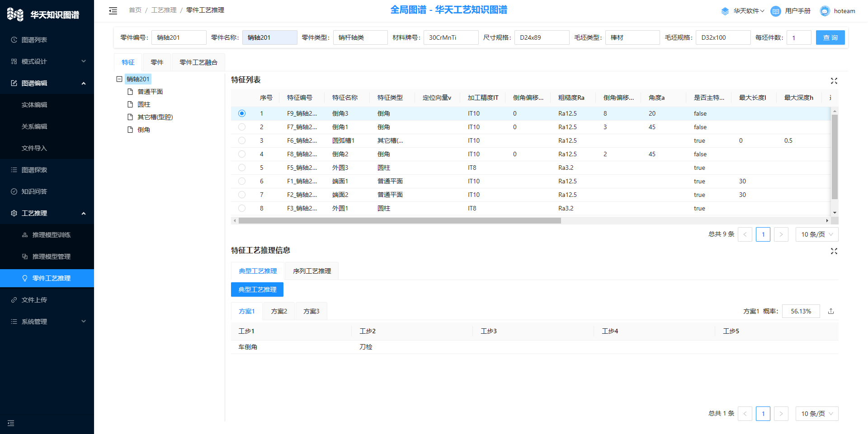This screenshot has width=868, height=434.
Task: Switch to 序列工艺推理 tab
Action: 311,271
